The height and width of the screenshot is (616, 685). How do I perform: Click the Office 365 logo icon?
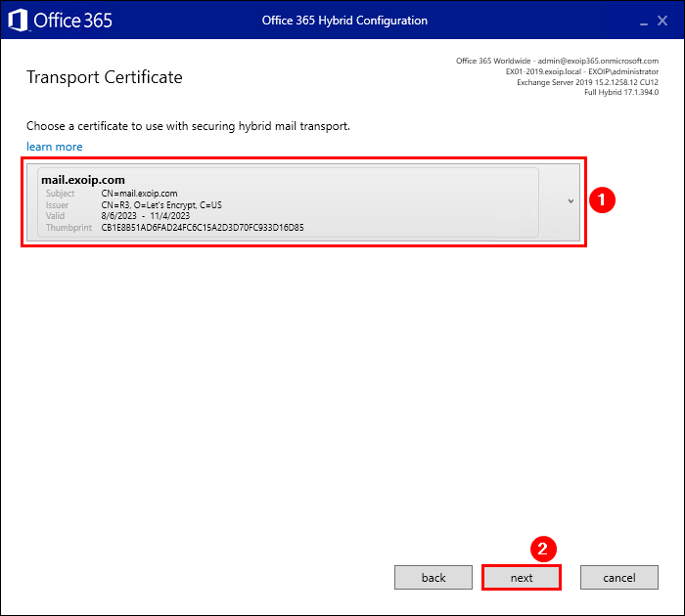19,21
